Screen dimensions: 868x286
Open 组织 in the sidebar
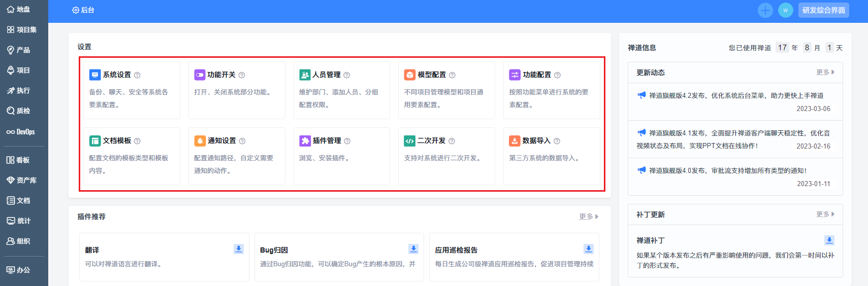pos(18,241)
